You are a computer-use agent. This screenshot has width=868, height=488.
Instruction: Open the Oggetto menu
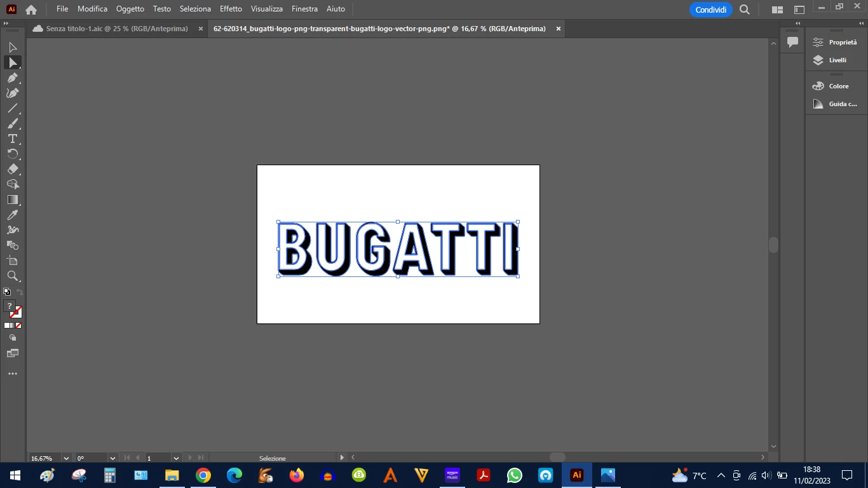coord(130,9)
